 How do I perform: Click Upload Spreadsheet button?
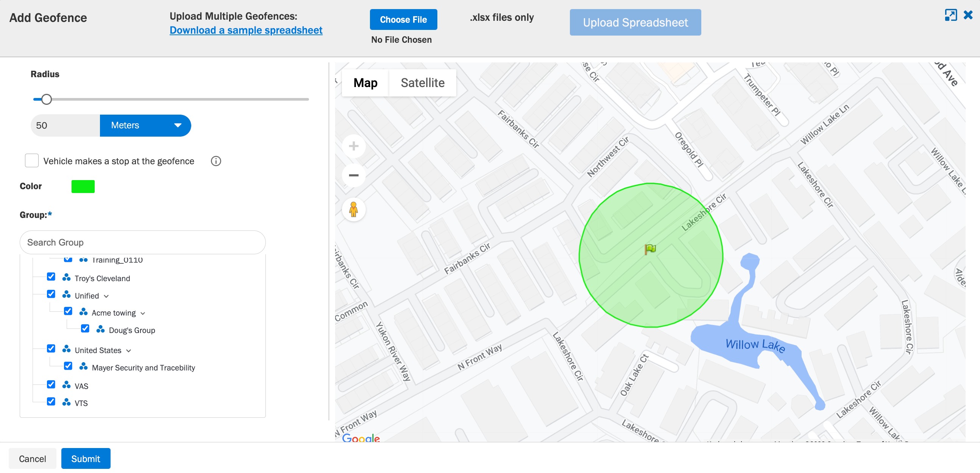pos(635,22)
